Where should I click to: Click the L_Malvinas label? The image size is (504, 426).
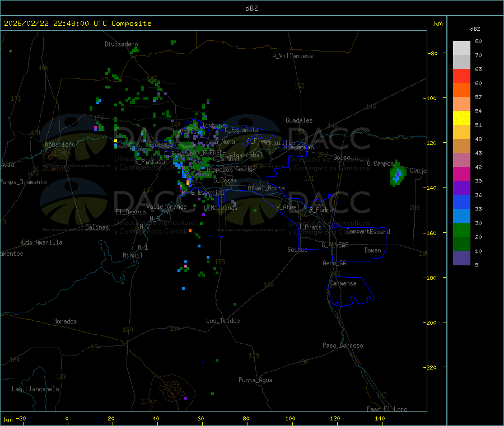point(221,208)
